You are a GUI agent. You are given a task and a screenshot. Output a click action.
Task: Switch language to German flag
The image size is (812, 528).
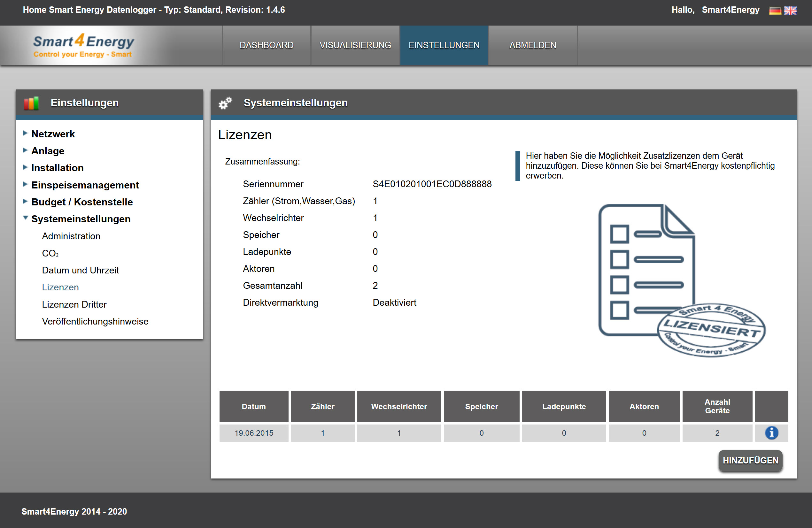[x=775, y=11]
